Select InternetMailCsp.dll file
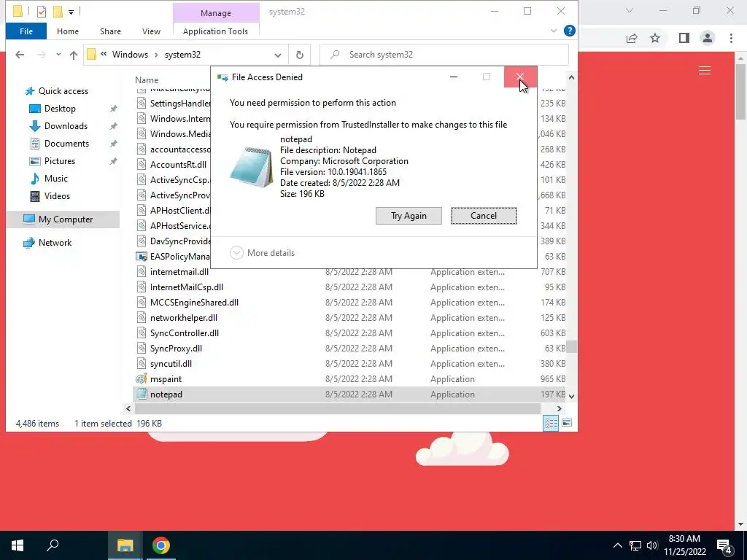 click(187, 287)
